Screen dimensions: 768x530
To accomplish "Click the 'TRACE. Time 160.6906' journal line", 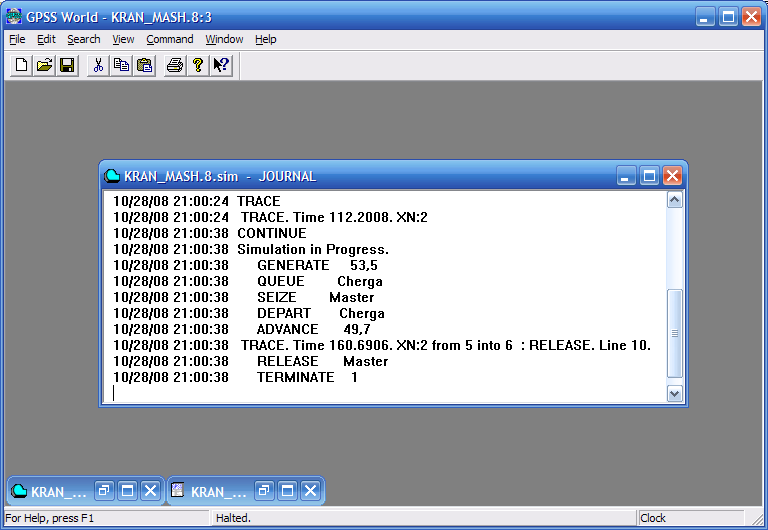I will pos(382,345).
